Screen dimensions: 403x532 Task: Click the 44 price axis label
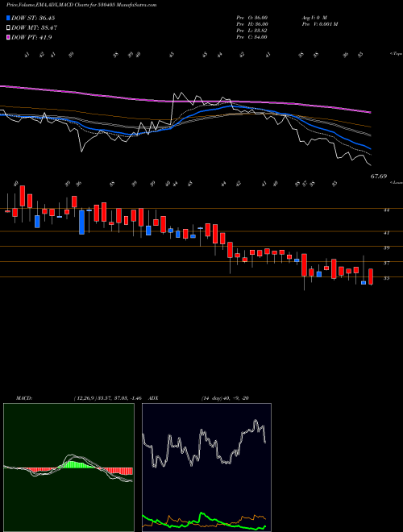[386, 210]
